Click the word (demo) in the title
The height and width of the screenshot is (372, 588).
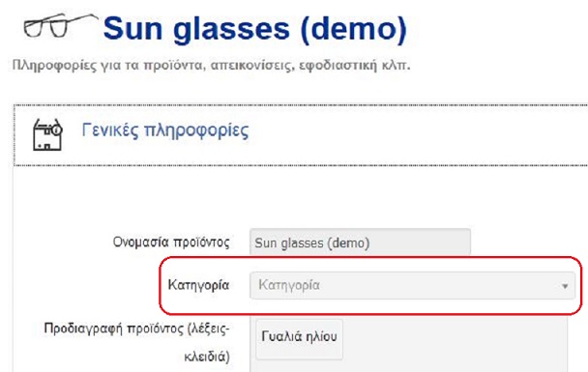354,29
